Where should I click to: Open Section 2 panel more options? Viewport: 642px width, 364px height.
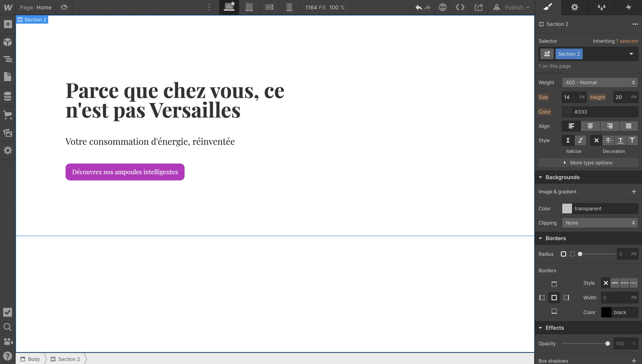click(x=635, y=24)
